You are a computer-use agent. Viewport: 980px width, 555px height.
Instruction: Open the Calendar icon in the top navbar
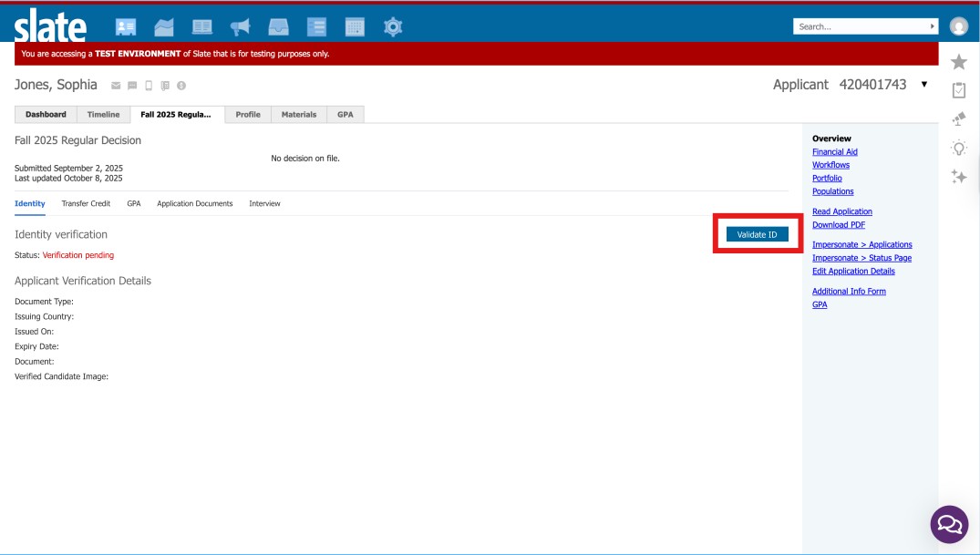pos(356,26)
